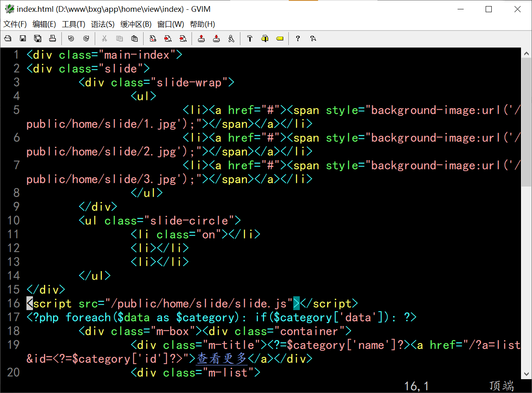Viewport: 532px width, 393px height.
Task: Click class="on" text on line 11
Action: pos(189,234)
